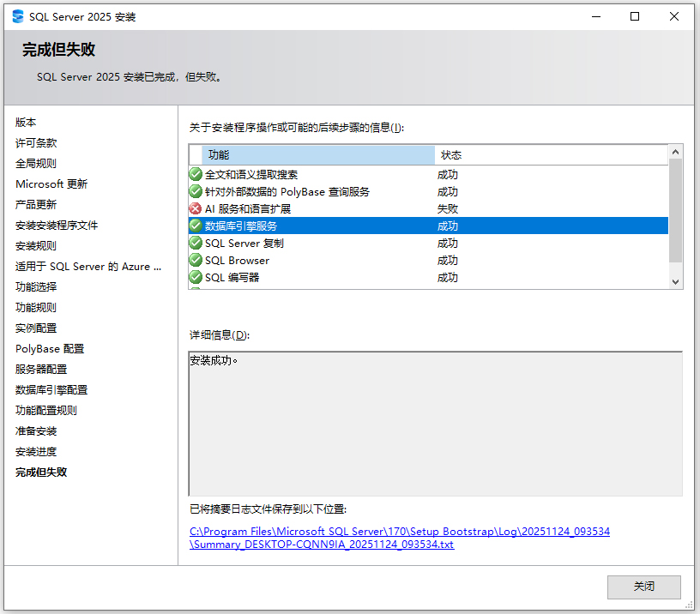Screen dimensions: 700x614
Task: Click the 数据库引擎配置 step
Action: (51, 390)
